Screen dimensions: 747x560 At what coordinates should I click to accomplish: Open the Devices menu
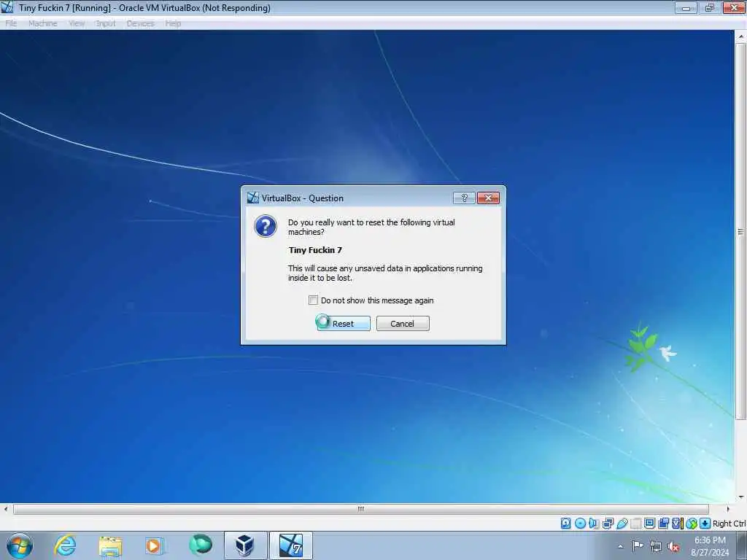click(140, 23)
